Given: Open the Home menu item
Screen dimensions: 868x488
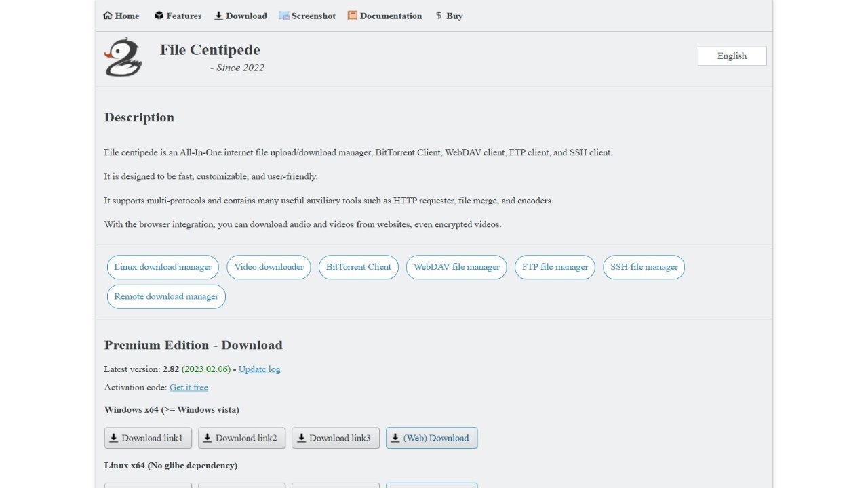Looking at the screenshot, I should [121, 16].
